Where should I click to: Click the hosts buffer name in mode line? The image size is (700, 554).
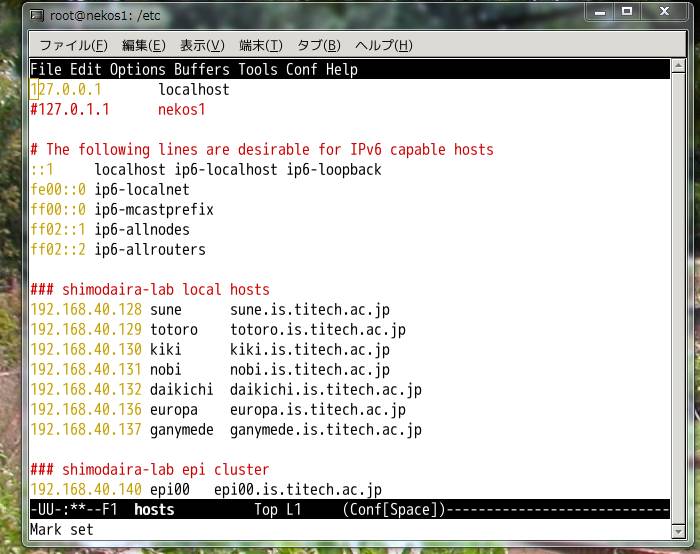pos(154,510)
